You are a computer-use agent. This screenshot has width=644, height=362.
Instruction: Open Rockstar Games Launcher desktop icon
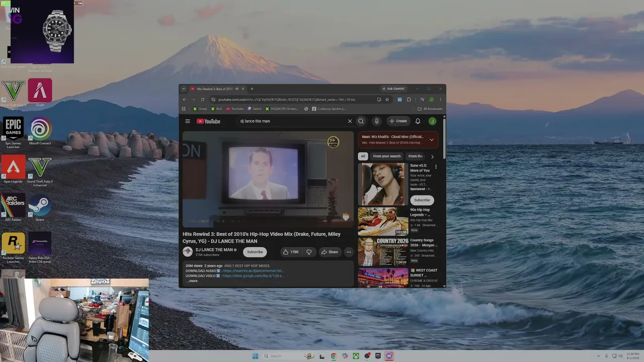click(x=13, y=248)
